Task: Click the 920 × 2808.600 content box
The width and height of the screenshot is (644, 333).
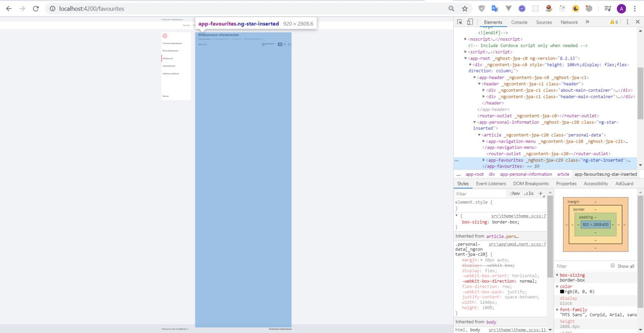Action: (x=596, y=225)
